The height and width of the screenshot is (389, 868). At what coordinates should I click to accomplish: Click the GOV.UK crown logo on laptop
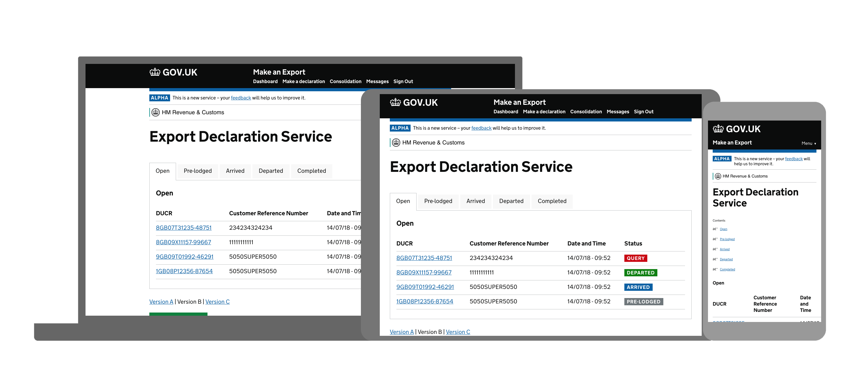155,72
